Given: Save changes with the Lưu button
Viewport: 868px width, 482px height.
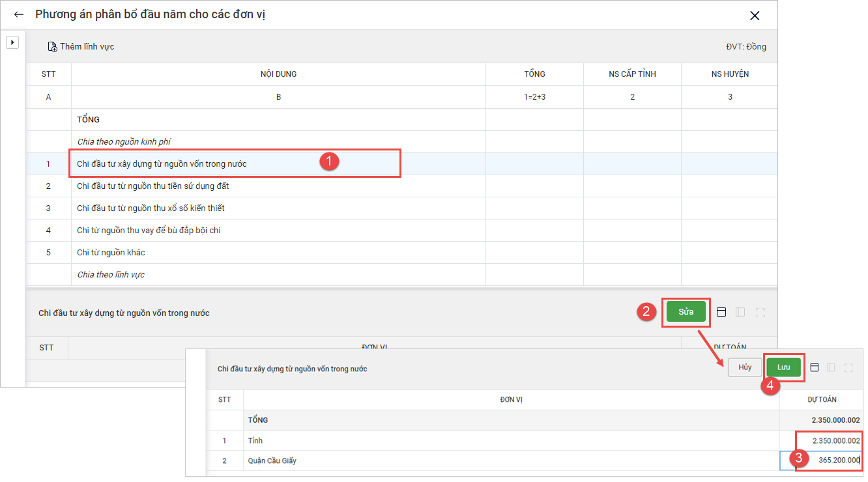Looking at the screenshot, I should (x=783, y=367).
